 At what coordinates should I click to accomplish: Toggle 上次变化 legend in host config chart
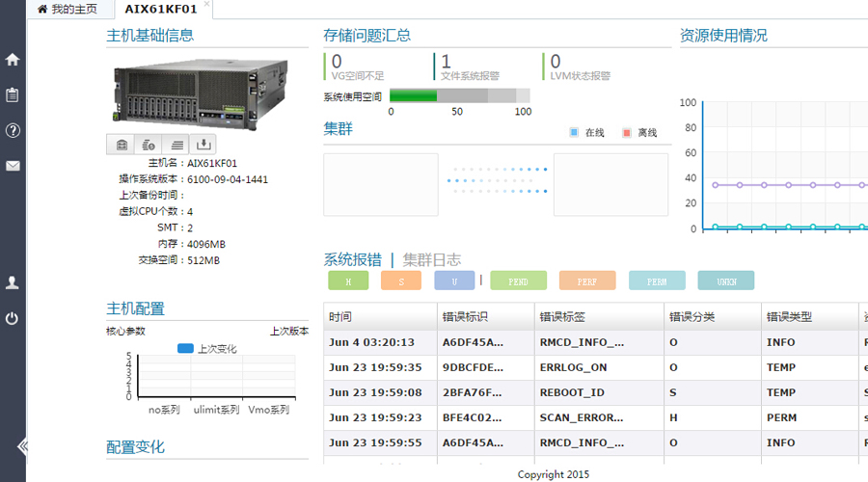click(x=207, y=349)
